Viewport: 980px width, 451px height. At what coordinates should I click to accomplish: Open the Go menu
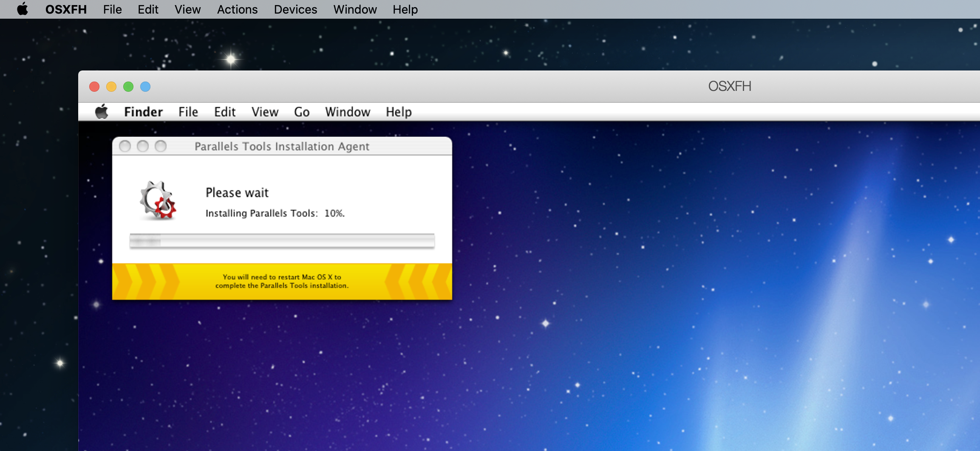(302, 112)
